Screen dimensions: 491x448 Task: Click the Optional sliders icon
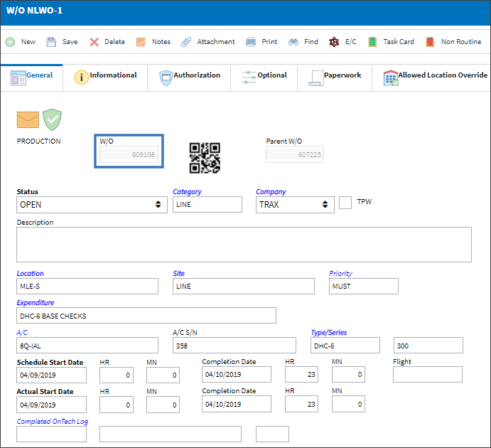249,78
